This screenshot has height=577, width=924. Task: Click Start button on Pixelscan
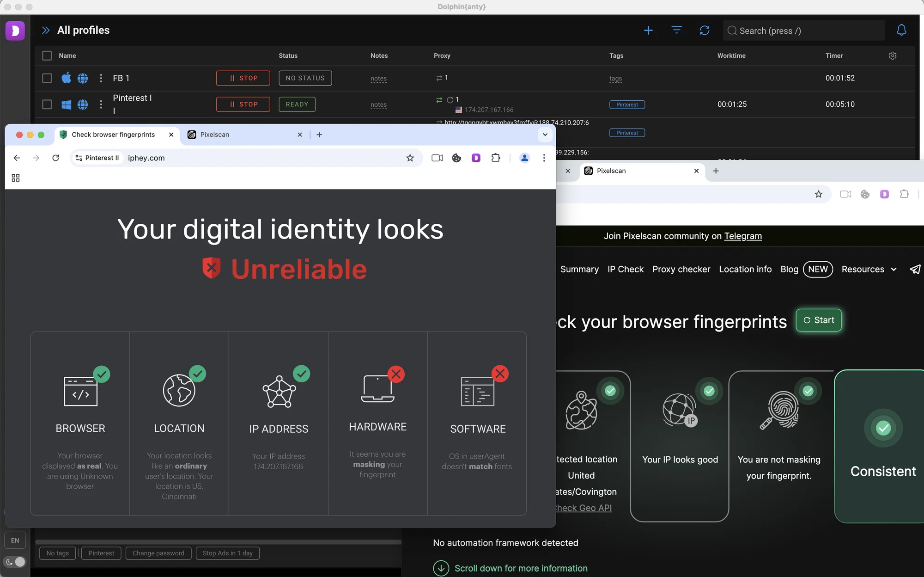tap(819, 320)
